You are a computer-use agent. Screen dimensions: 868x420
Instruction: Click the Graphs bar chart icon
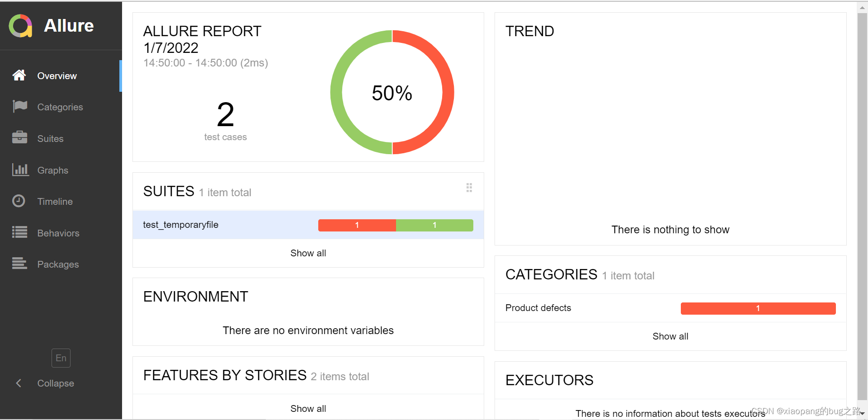point(20,170)
